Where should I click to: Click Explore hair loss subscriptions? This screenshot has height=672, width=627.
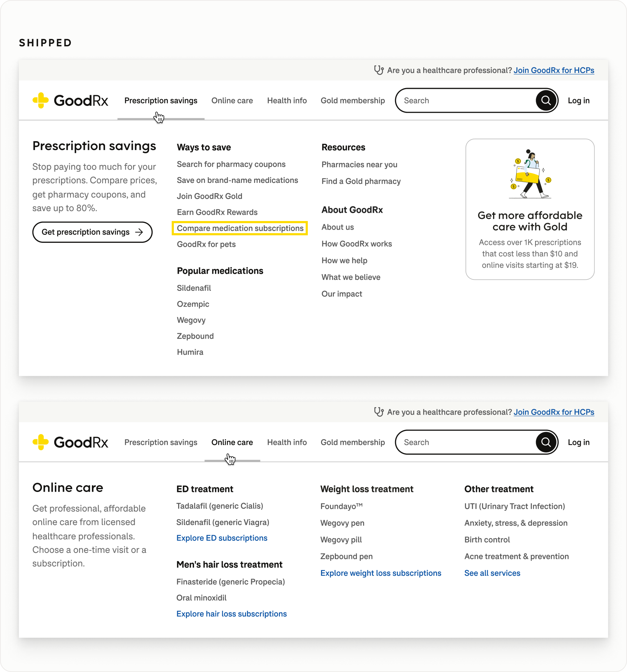tap(232, 614)
